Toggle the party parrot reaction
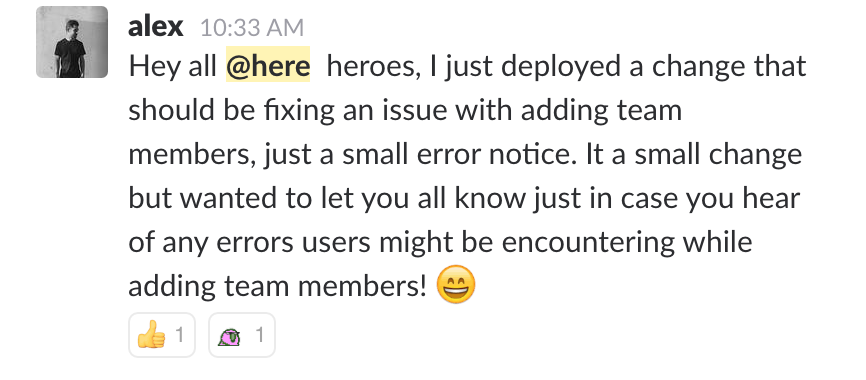866x380 pixels. 242,335
